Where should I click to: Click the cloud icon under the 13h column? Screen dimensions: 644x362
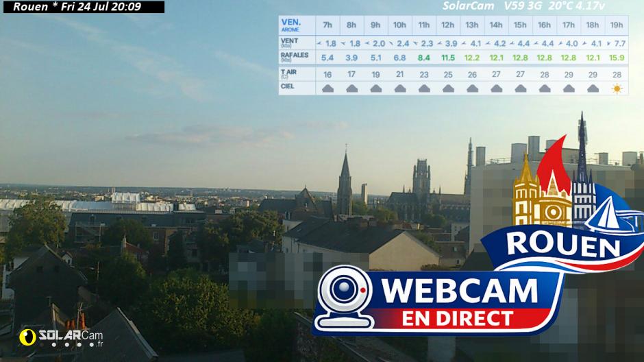(x=472, y=88)
